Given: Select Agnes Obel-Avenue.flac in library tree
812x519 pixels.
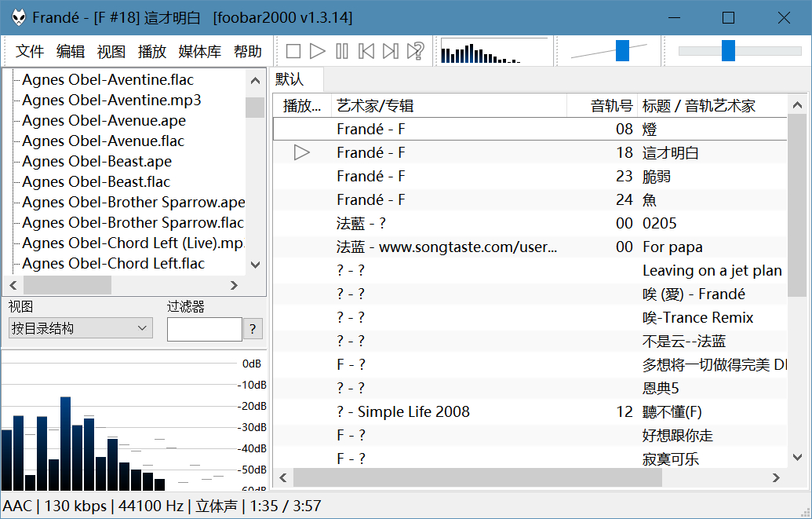Looking at the screenshot, I should point(103,141).
